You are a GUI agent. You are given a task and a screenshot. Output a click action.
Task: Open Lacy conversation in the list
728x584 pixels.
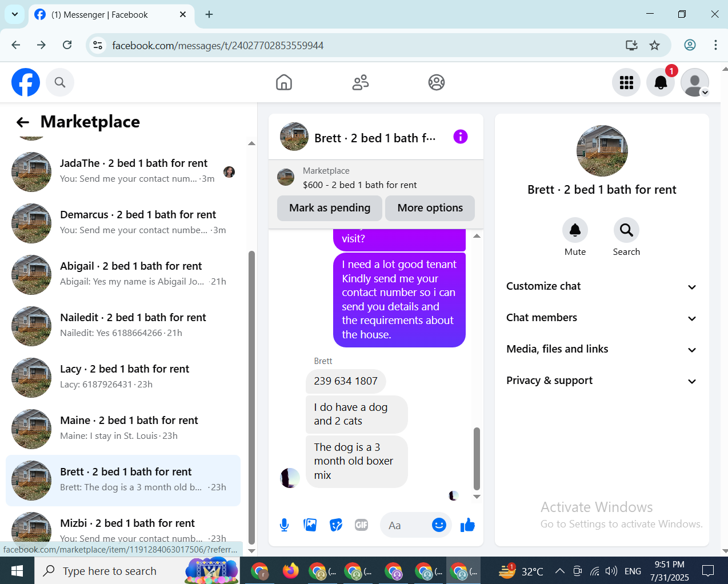(123, 377)
